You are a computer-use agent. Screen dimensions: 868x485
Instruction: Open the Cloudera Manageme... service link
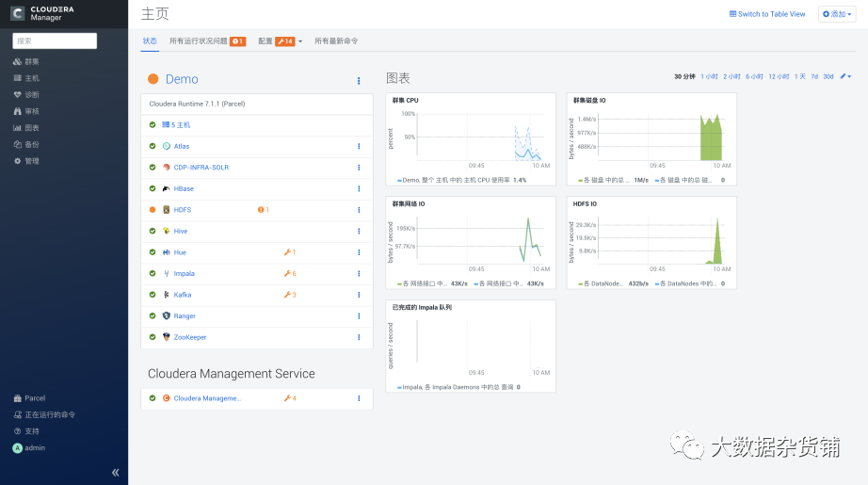tap(207, 398)
